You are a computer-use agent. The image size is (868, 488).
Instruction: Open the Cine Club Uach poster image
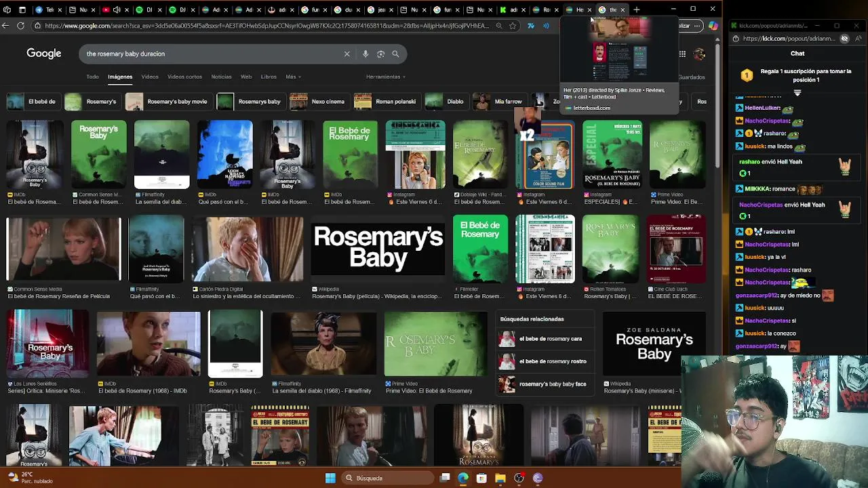676,249
